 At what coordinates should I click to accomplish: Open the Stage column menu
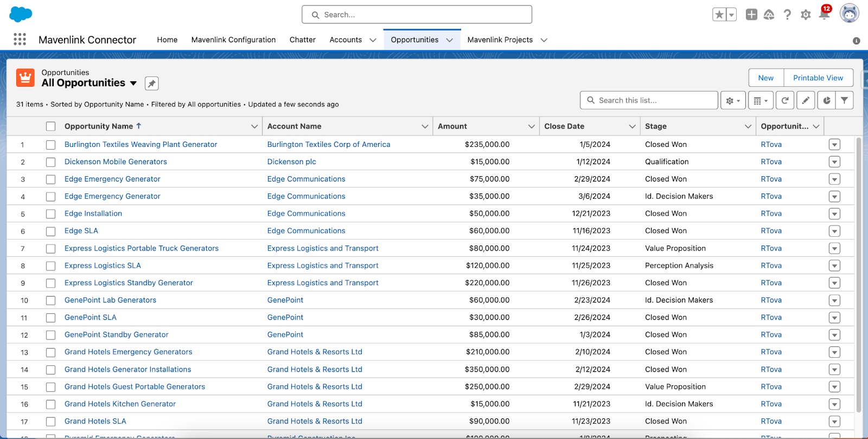[748, 126]
